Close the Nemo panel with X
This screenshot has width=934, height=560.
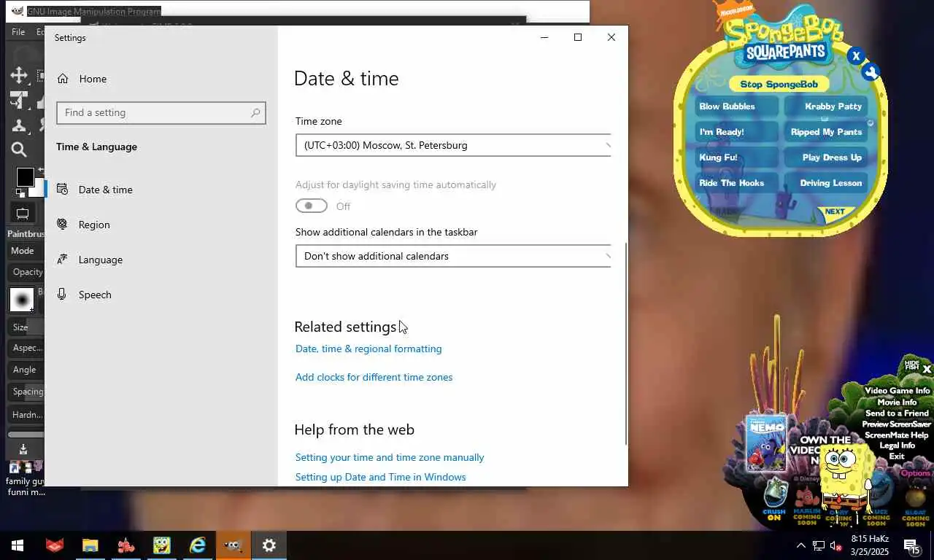click(x=927, y=369)
